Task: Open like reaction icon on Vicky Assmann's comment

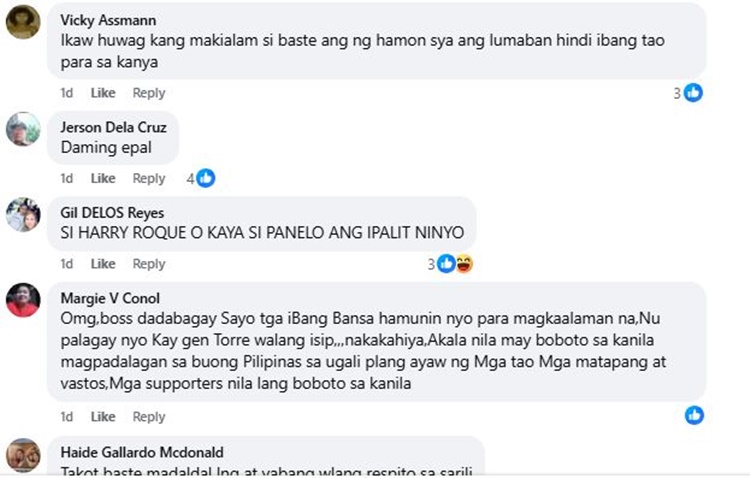Action: point(693,92)
